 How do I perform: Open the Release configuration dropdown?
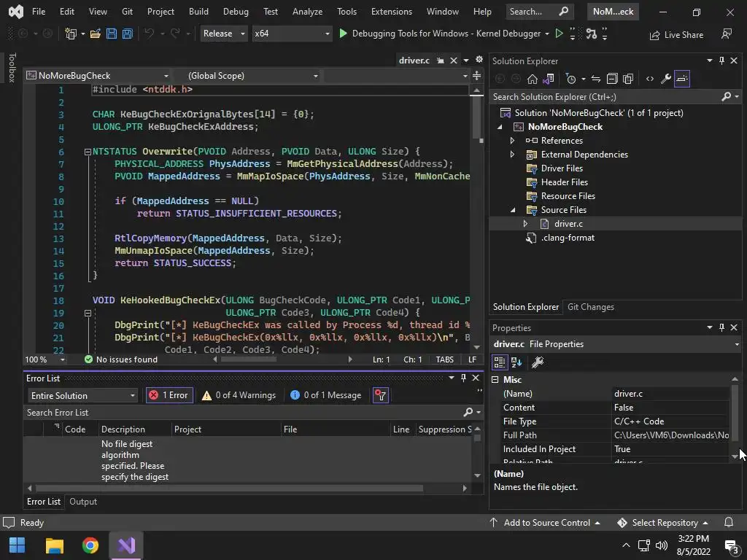click(x=223, y=34)
